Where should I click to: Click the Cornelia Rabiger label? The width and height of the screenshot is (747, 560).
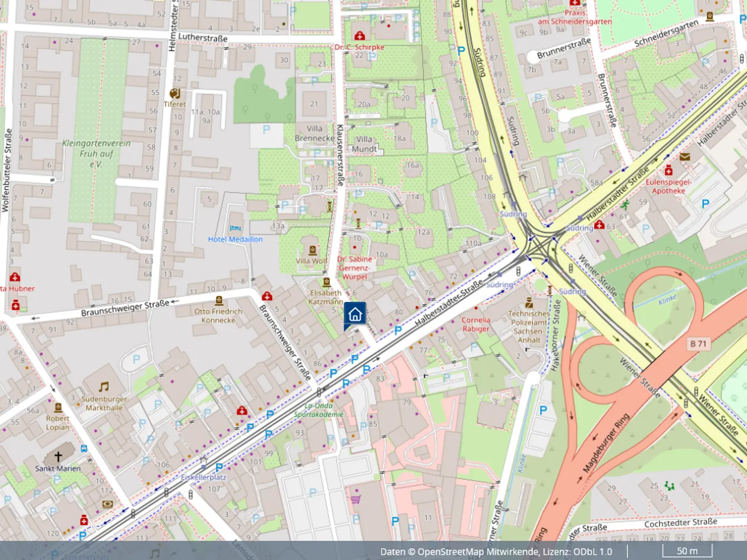(x=476, y=324)
